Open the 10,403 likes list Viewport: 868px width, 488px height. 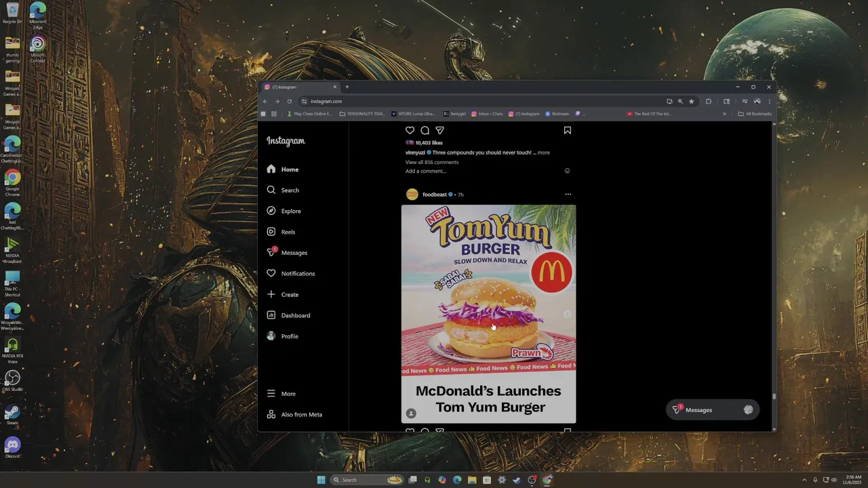coord(429,143)
